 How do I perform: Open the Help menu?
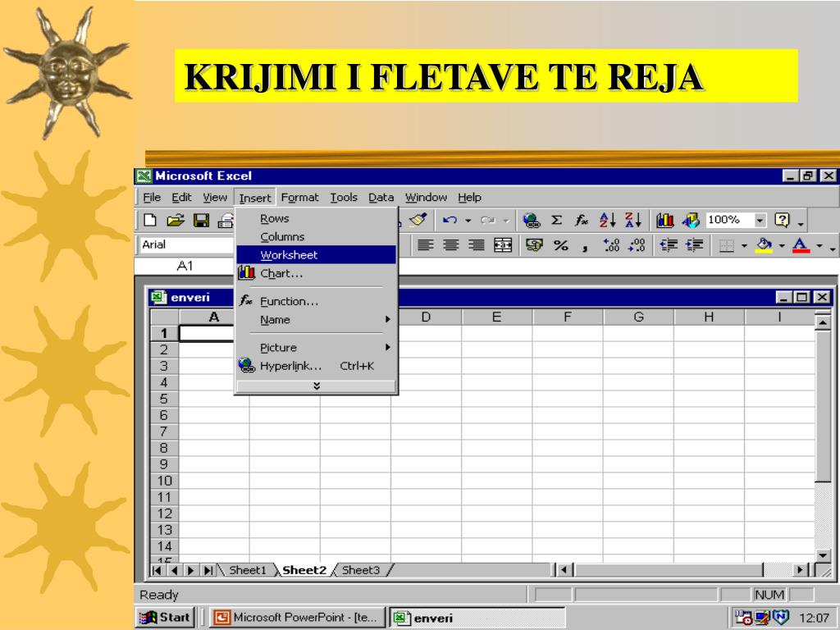(469, 197)
